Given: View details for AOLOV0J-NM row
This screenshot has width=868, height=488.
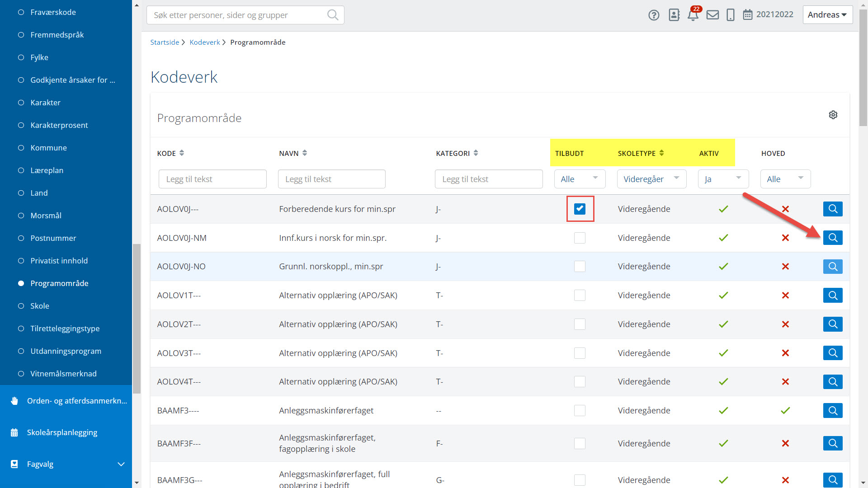Looking at the screenshot, I should 833,238.
